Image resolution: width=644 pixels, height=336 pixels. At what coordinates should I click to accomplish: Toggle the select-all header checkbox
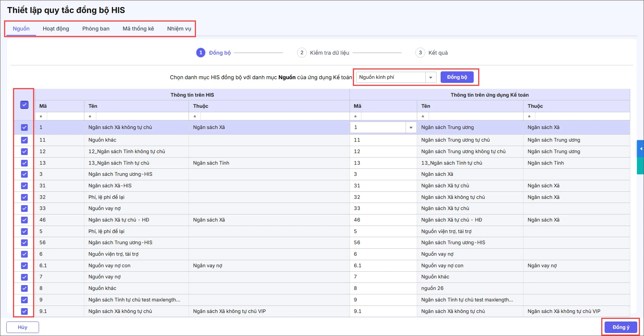[x=24, y=105]
